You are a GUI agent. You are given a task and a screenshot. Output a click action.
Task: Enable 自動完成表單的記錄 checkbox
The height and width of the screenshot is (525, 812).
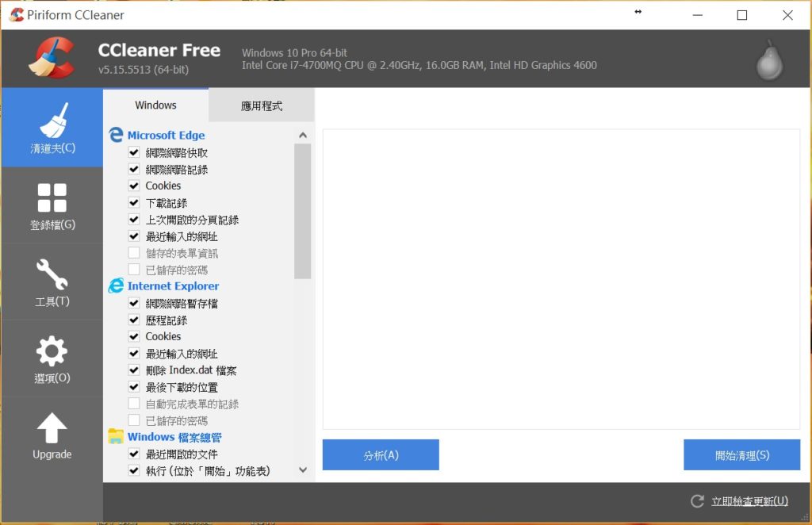(133, 404)
